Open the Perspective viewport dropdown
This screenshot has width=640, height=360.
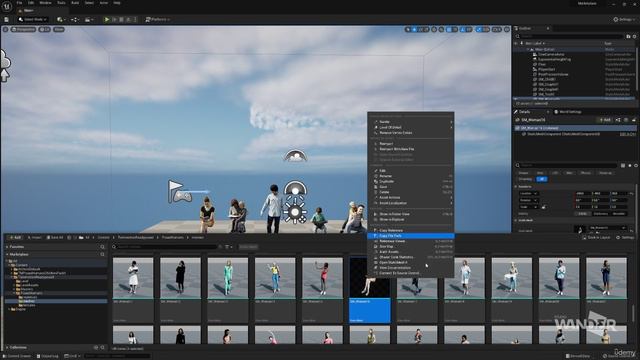[x=24, y=29]
